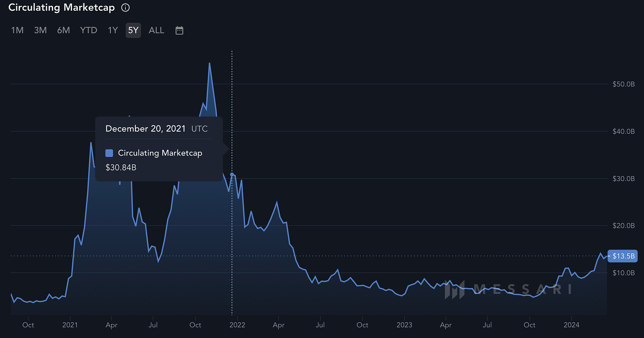Image resolution: width=644 pixels, height=338 pixels.
Task: Click the info icon beside Circulating Marketcap
Action: (126, 8)
